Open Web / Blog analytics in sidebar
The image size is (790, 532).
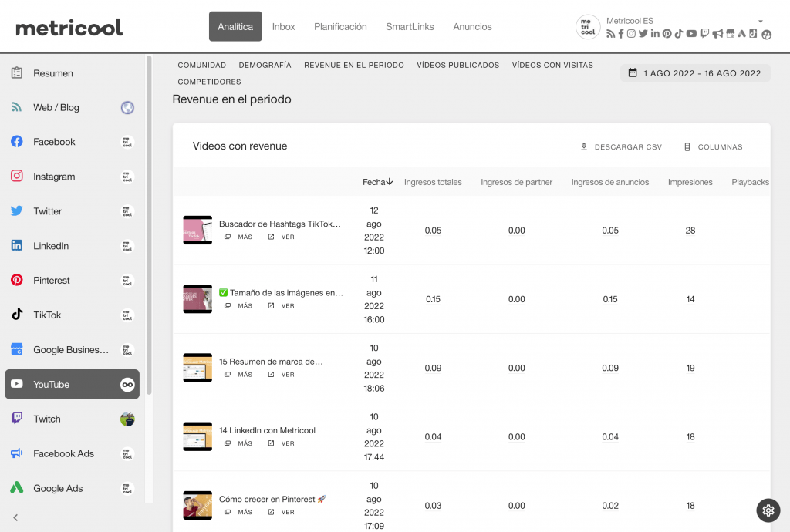click(72, 108)
